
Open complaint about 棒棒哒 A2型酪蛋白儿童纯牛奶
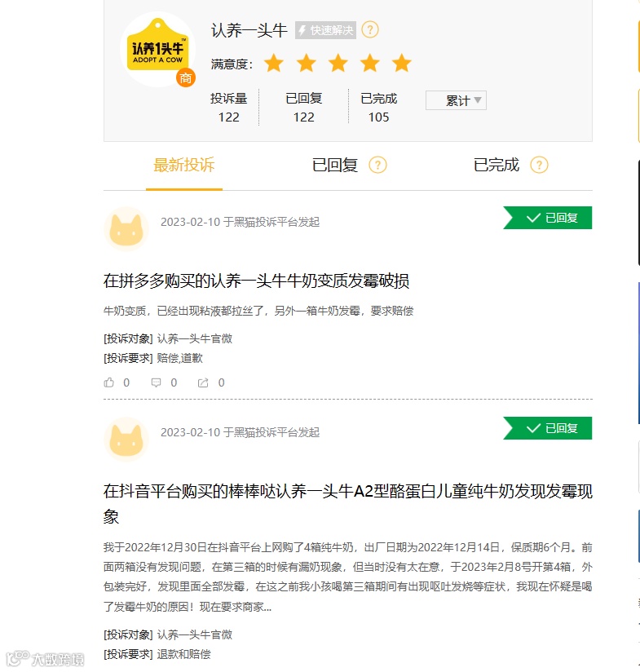[x=347, y=503]
